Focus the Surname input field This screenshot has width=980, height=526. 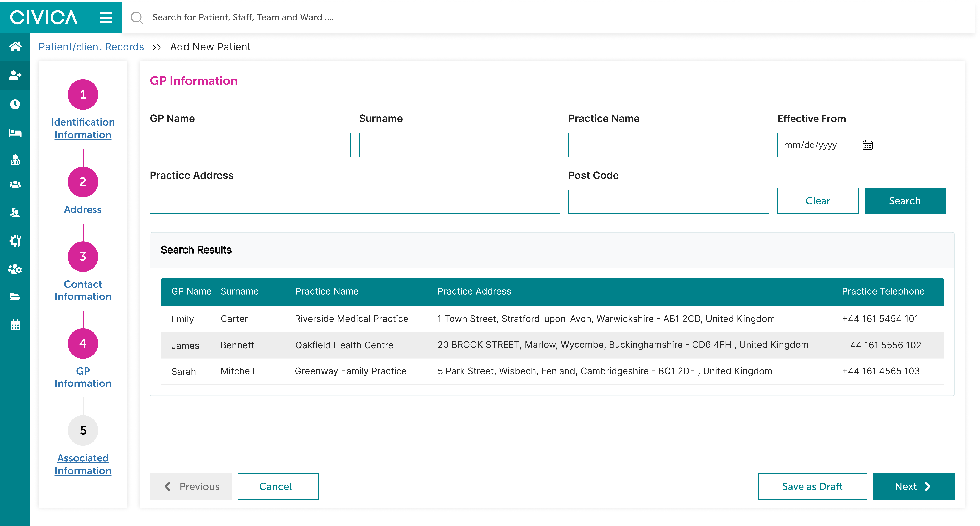(x=460, y=145)
